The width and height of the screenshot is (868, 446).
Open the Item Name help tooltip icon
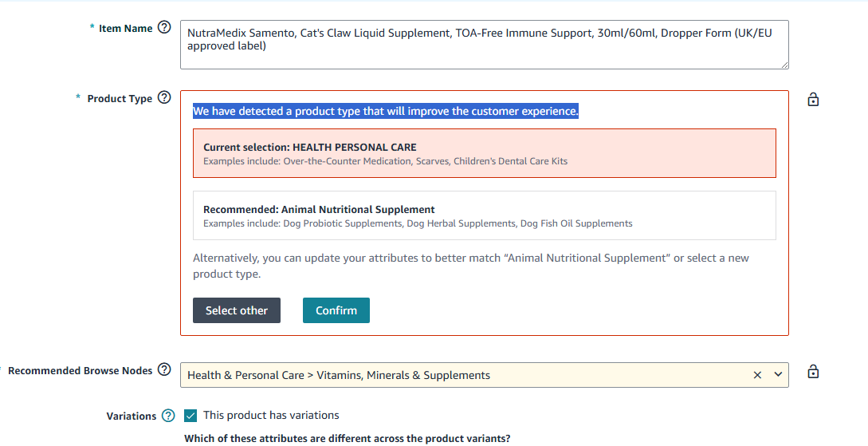click(164, 27)
